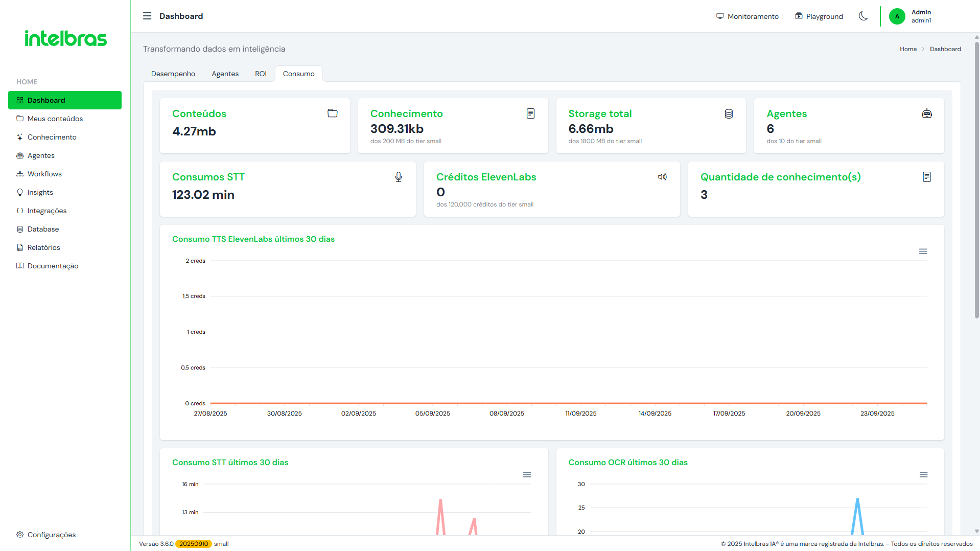Open Dashboard in the sidebar
The image size is (980, 551).
[x=65, y=100]
